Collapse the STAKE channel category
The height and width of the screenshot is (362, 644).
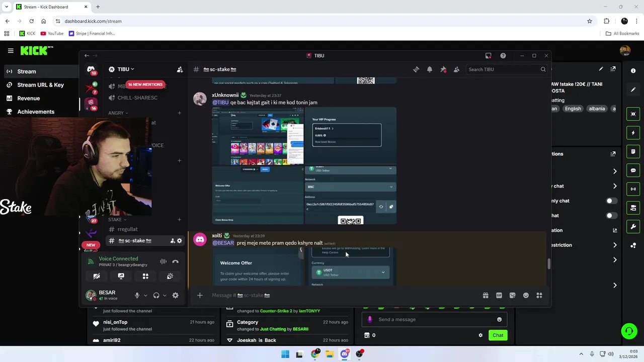click(117, 220)
